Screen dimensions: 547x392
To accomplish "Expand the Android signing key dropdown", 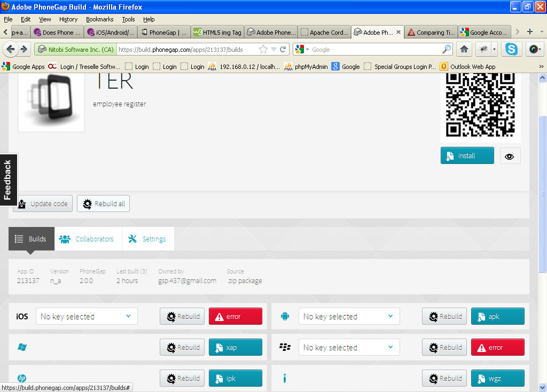I will pos(349,317).
